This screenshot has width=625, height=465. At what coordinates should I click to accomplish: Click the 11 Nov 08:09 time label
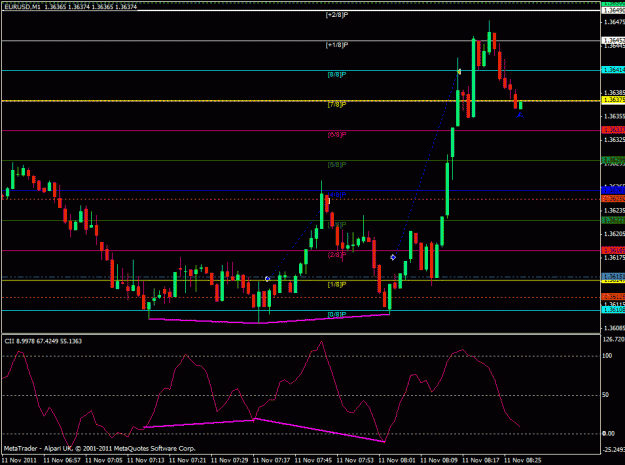[438, 460]
